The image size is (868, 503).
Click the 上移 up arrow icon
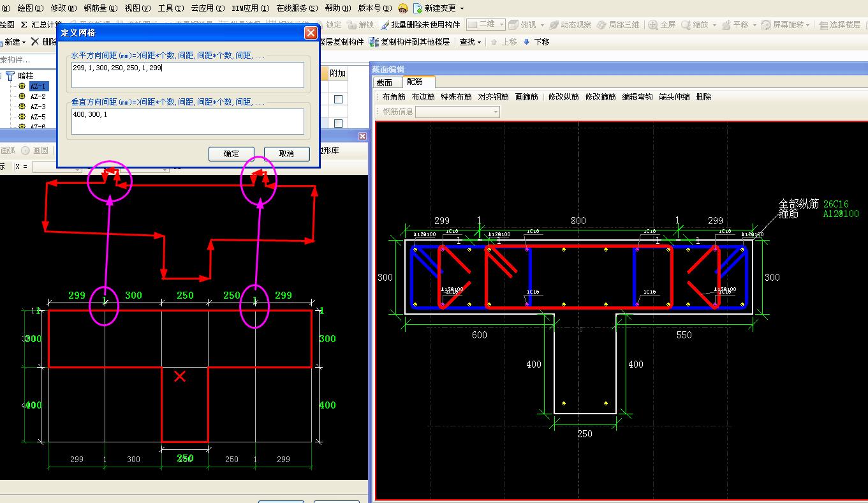pos(494,41)
